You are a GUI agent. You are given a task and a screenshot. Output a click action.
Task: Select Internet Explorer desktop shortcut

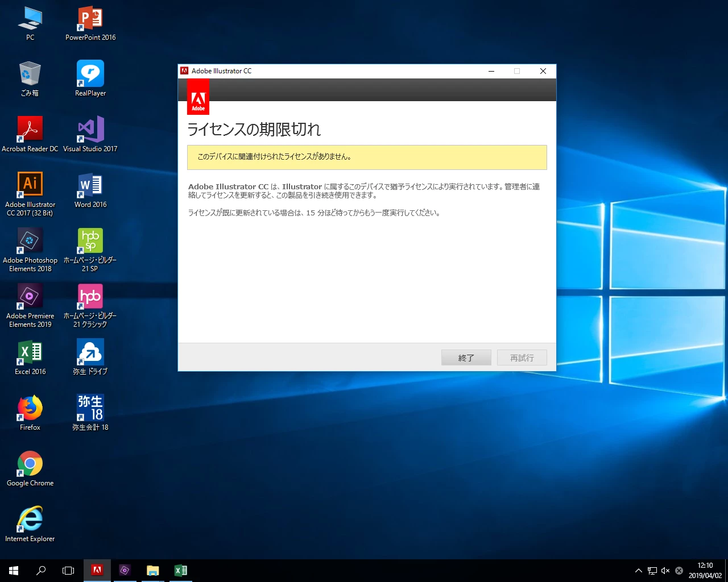click(30, 525)
